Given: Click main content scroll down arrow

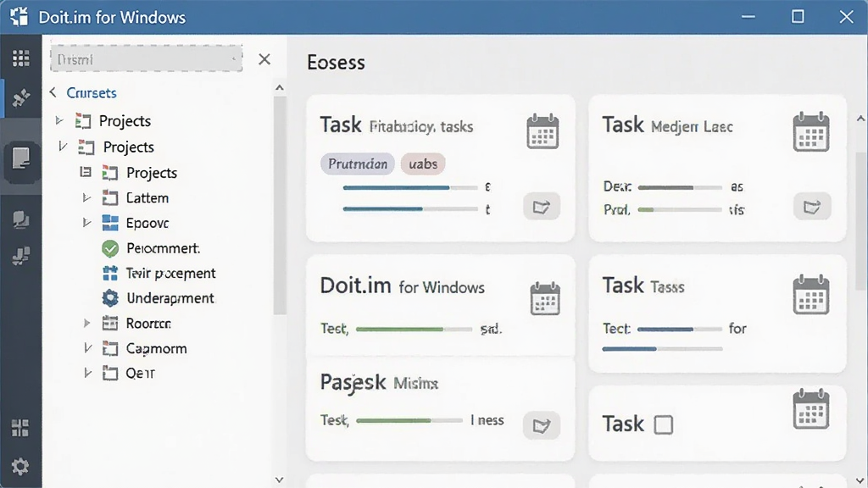Looking at the screenshot, I should click(861, 480).
